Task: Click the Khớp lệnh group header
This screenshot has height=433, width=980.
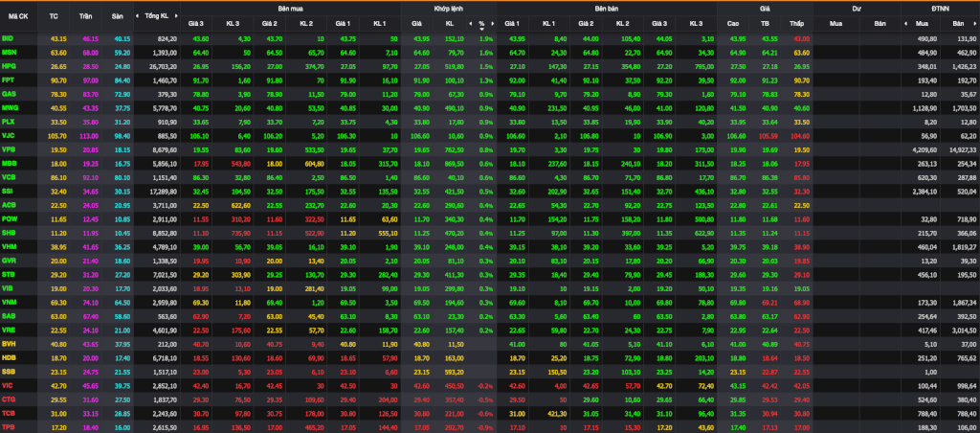Action: pos(448,9)
